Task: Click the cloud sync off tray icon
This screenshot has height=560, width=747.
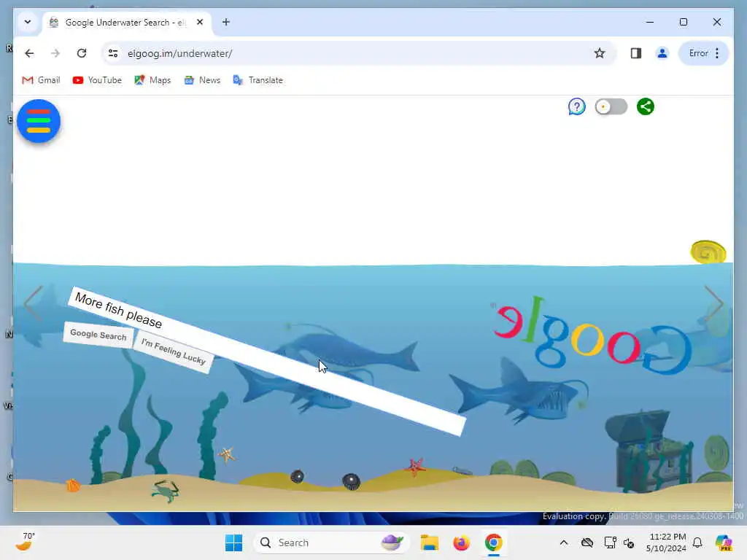Action: click(x=587, y=542)
